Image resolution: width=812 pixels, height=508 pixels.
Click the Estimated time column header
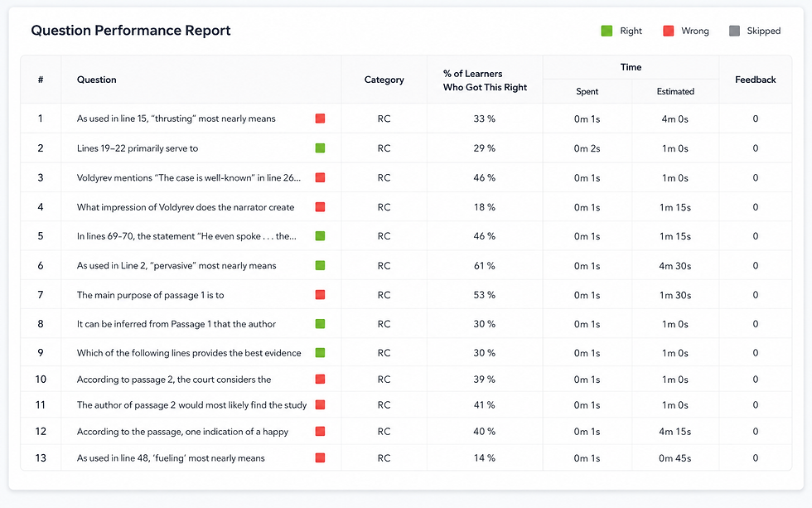tap(675, 92)
